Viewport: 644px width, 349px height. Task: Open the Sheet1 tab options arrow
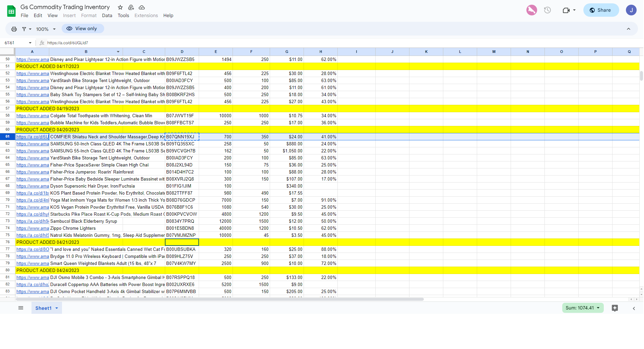point(57,308)
